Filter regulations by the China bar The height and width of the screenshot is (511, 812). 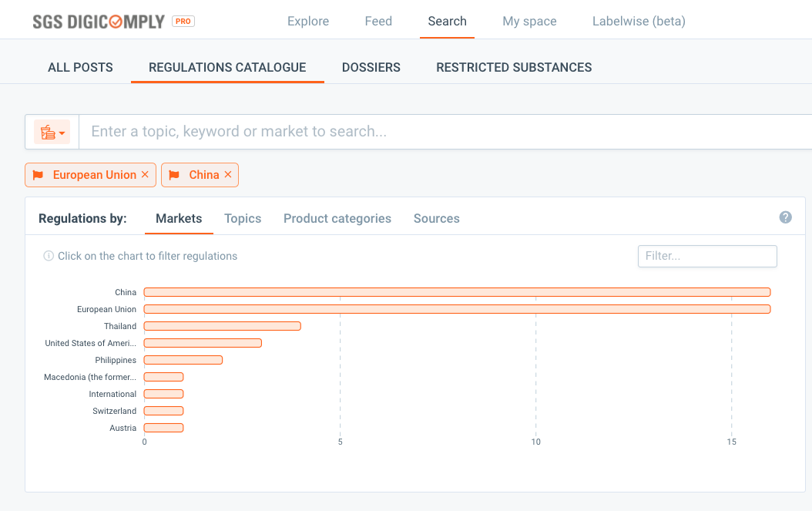(x=458, y=292)
